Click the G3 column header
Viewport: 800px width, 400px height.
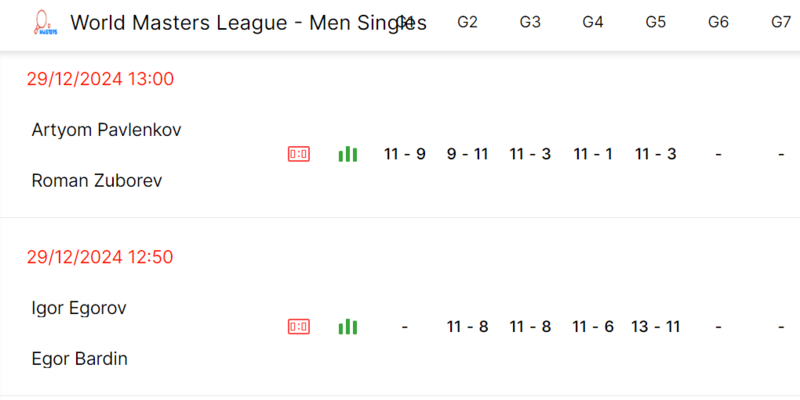point(530,22)
